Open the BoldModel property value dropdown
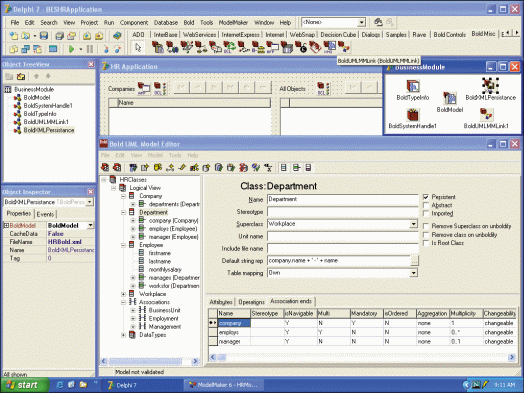 pyautogui.click(x=91, y=225)
